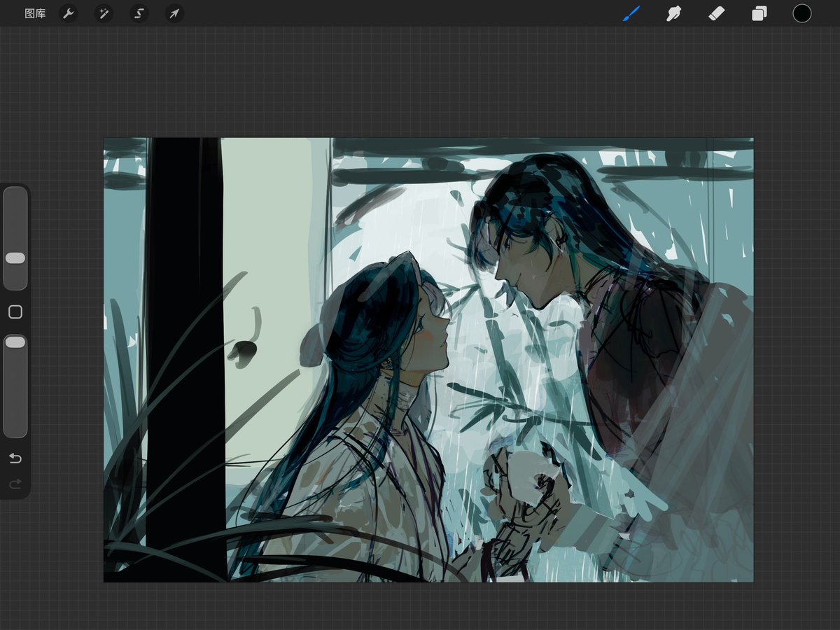The width and height of the screenshot is (840, 630).
Task: Open the Actions wrench menu
Action: (x=69, y=13)
